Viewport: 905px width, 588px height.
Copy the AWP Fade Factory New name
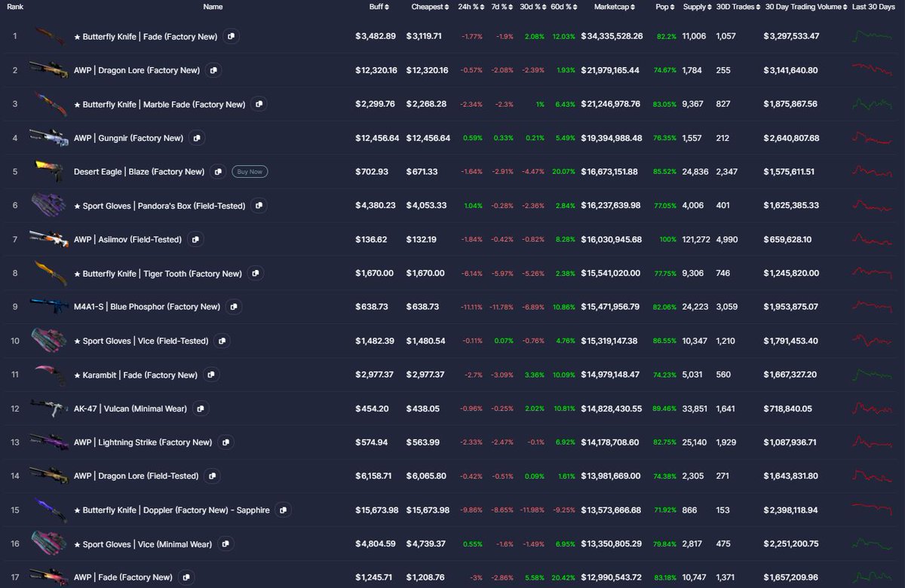[x=186, y=577]
